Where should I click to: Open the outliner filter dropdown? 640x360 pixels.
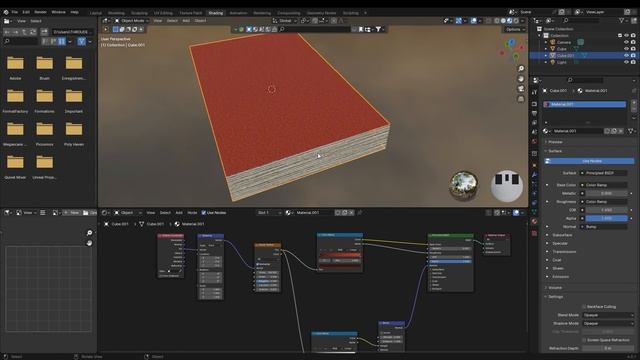(623, 20)
